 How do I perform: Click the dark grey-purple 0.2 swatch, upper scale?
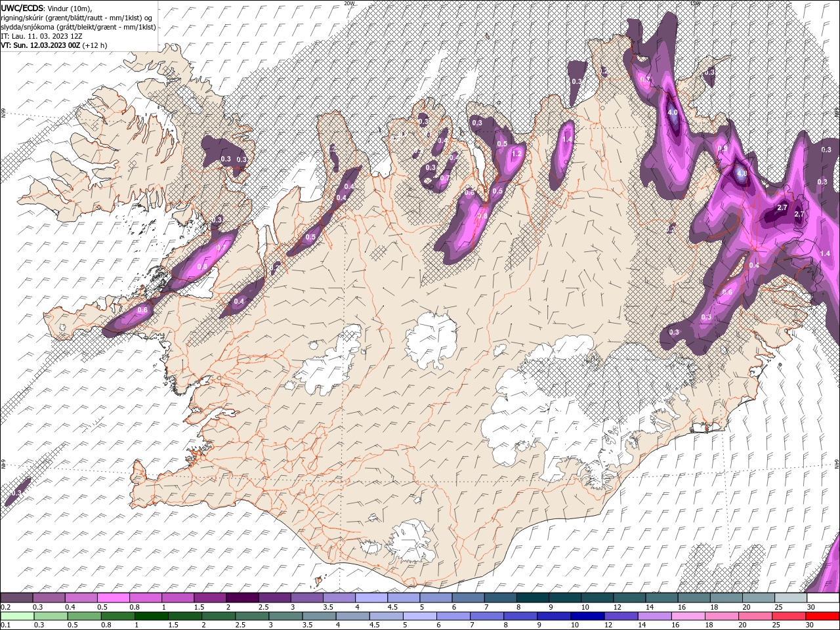16,598
